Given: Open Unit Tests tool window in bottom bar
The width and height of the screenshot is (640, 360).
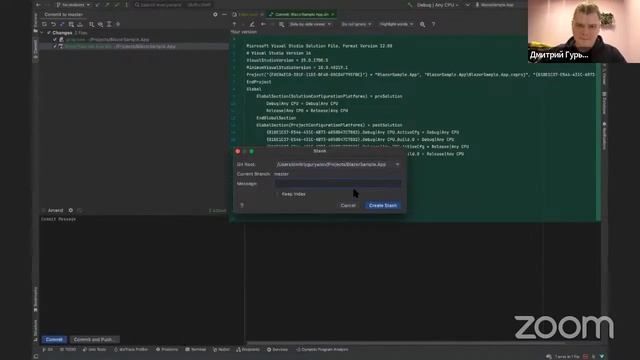Looking at the screenshot, I should (94, 350).
